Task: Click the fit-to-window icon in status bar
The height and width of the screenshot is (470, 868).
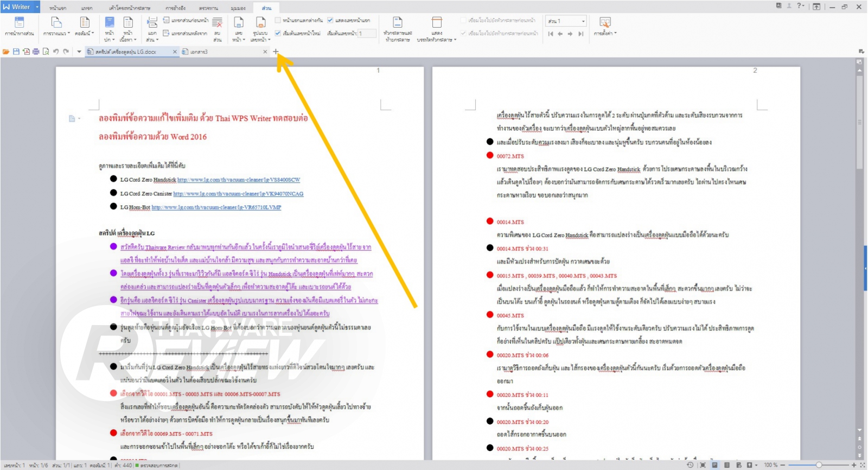Action: click(862, 465)
